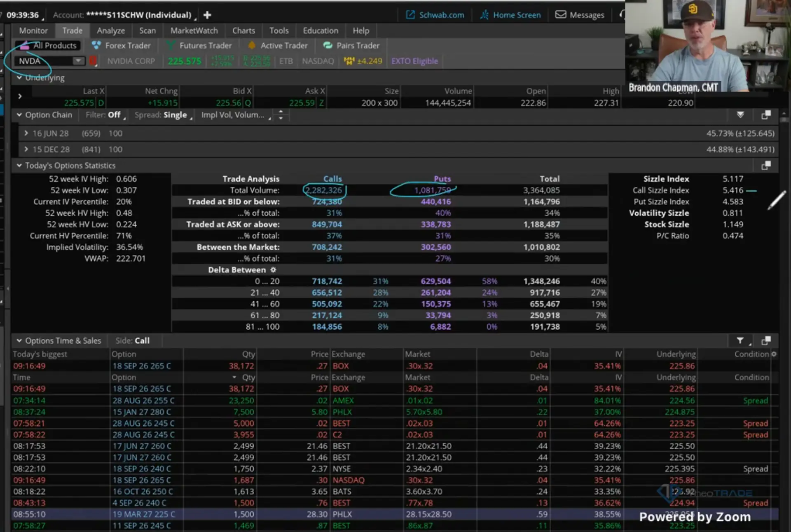Select the All Products sub-tab

[x=48, y=45]
